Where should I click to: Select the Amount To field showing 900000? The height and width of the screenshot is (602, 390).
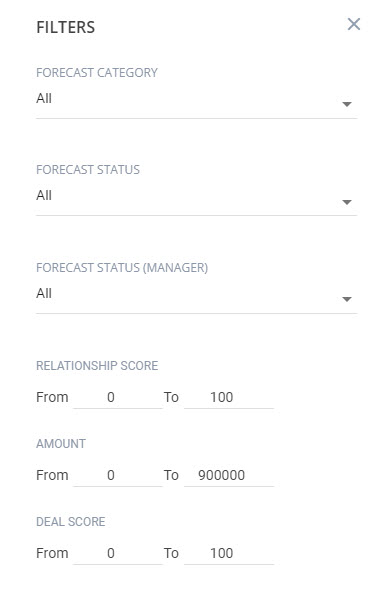229,475
